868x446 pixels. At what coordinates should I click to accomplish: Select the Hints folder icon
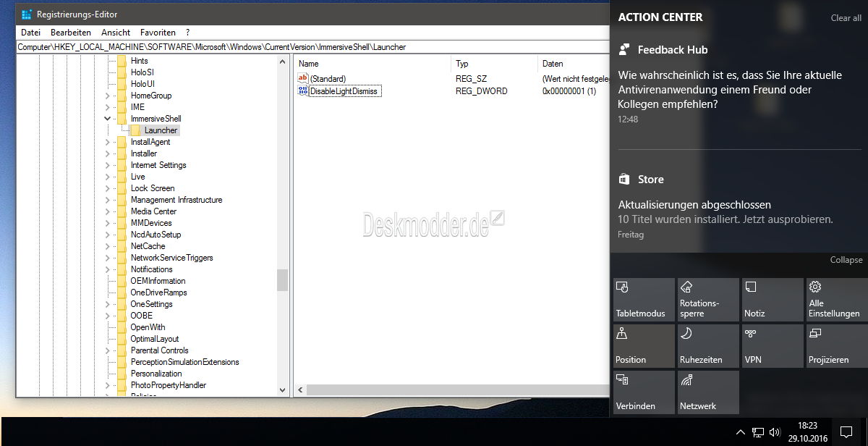pyautogui.click(x=122, y=61)
